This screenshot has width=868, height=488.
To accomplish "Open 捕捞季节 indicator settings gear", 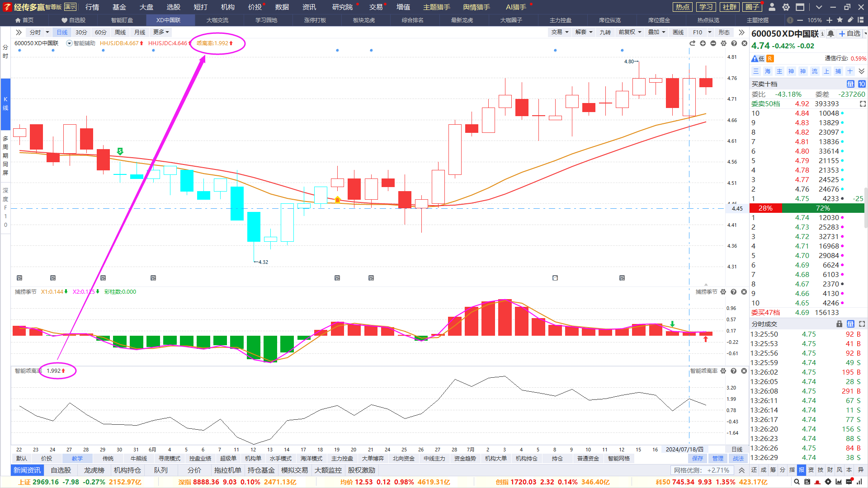I will coord(723,292).
